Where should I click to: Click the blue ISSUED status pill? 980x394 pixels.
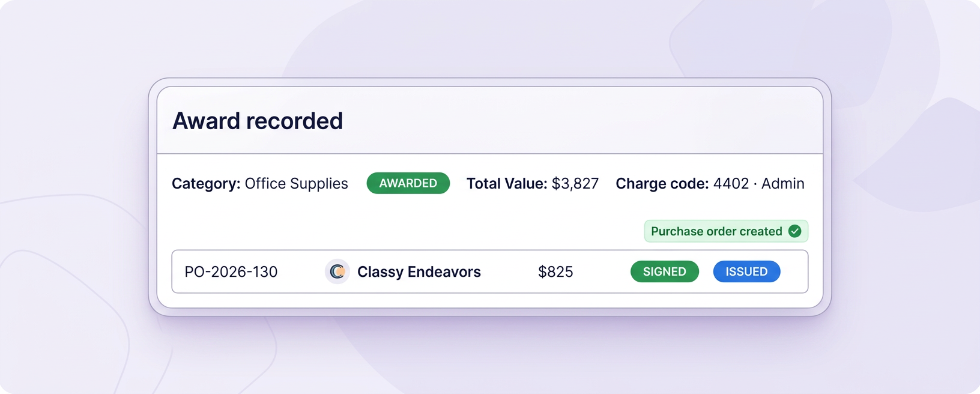[746, 271]
